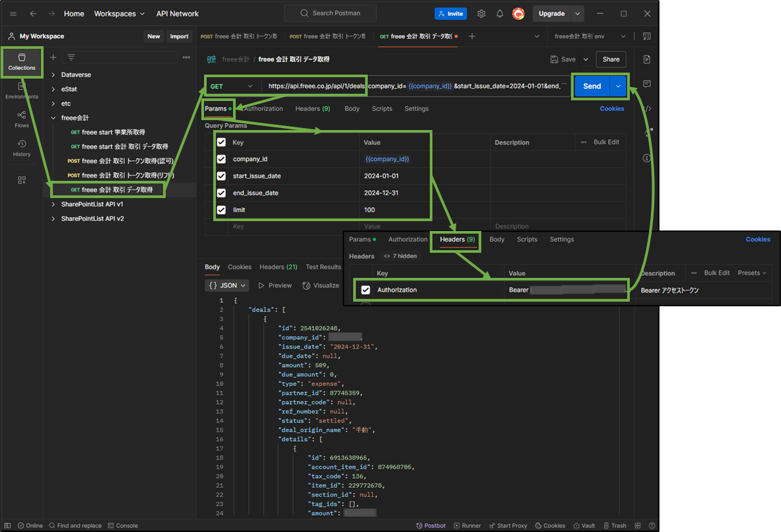Image resolution: width=781 pixels, height=532 pixels.
Task: Open the JSON format dropdown
Action: click(x=228, y=285)
